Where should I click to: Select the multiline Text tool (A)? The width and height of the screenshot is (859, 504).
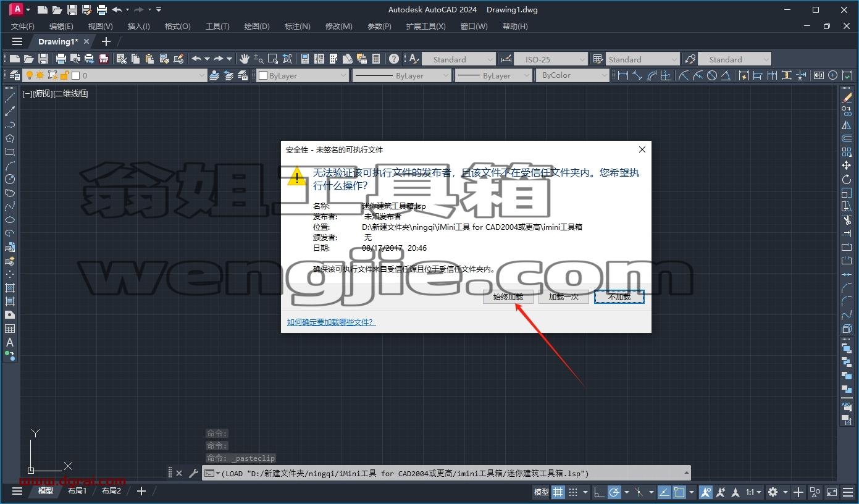coord(10,342)
